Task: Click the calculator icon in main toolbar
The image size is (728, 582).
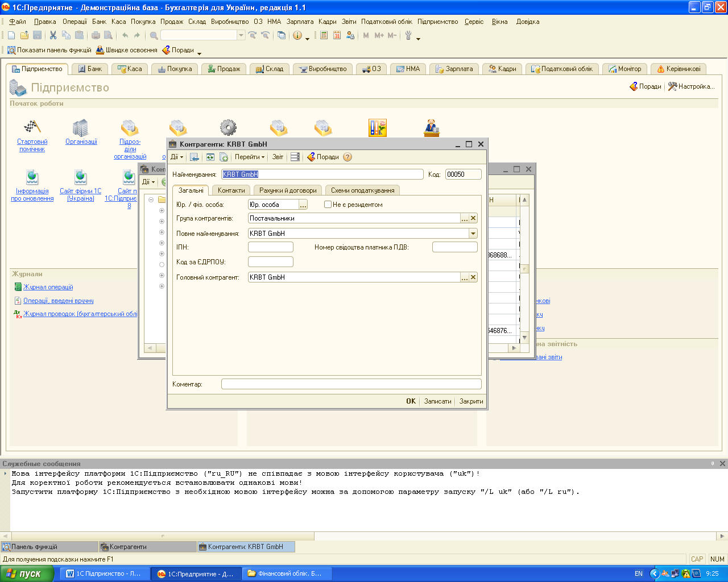Action: pos(324,35)
